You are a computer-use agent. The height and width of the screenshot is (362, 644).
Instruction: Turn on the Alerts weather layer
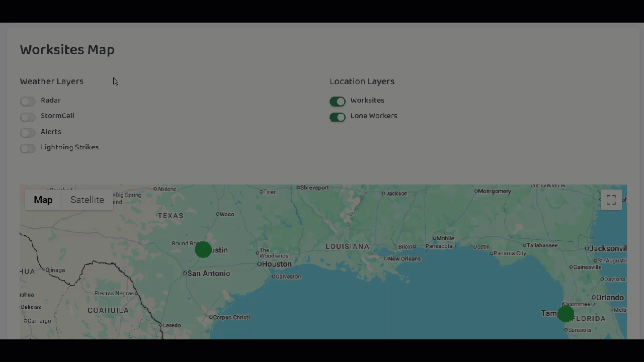28,133
